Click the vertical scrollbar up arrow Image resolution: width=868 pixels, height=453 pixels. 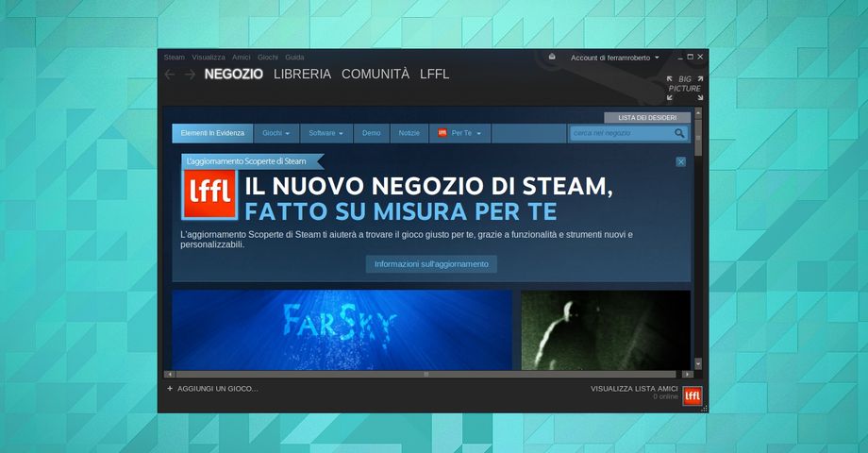698,113
